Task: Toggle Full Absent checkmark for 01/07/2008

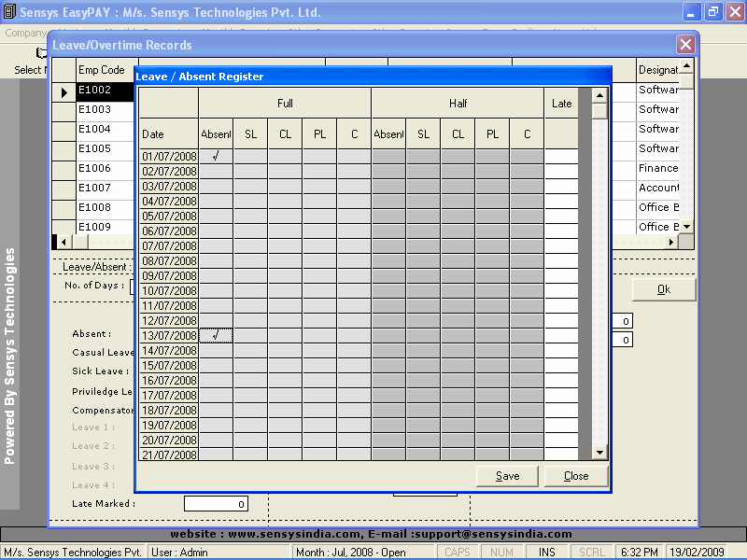Action: click(216, 156)
